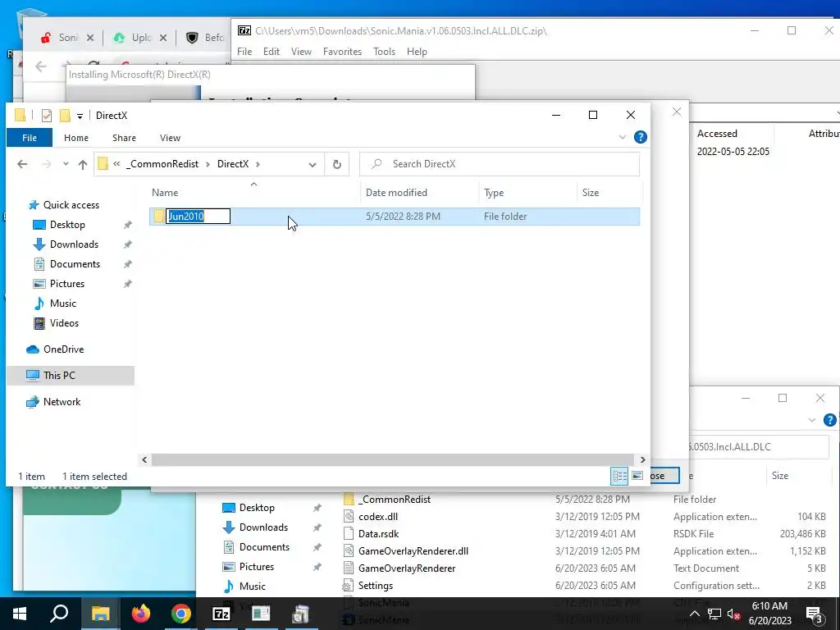Expand breadcrumb arrow after DirectX
This screenshot has height=630, width=840.
click(258, 164)
